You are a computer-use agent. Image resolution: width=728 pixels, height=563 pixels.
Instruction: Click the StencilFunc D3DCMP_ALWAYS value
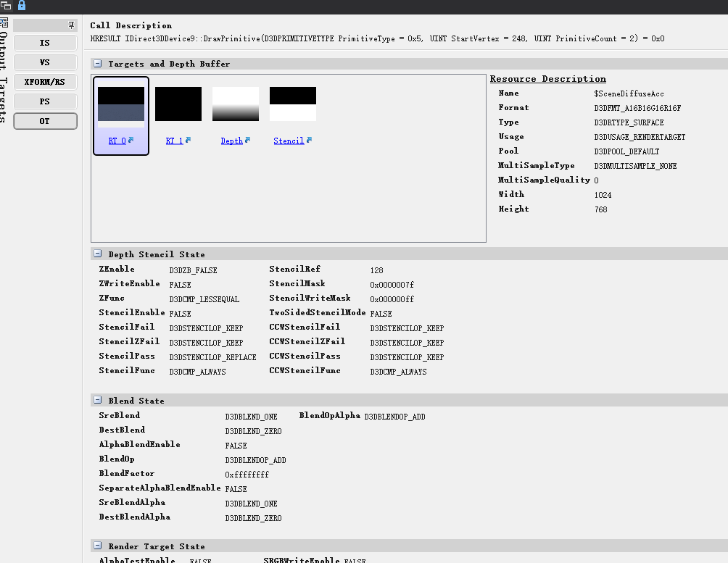197,372
